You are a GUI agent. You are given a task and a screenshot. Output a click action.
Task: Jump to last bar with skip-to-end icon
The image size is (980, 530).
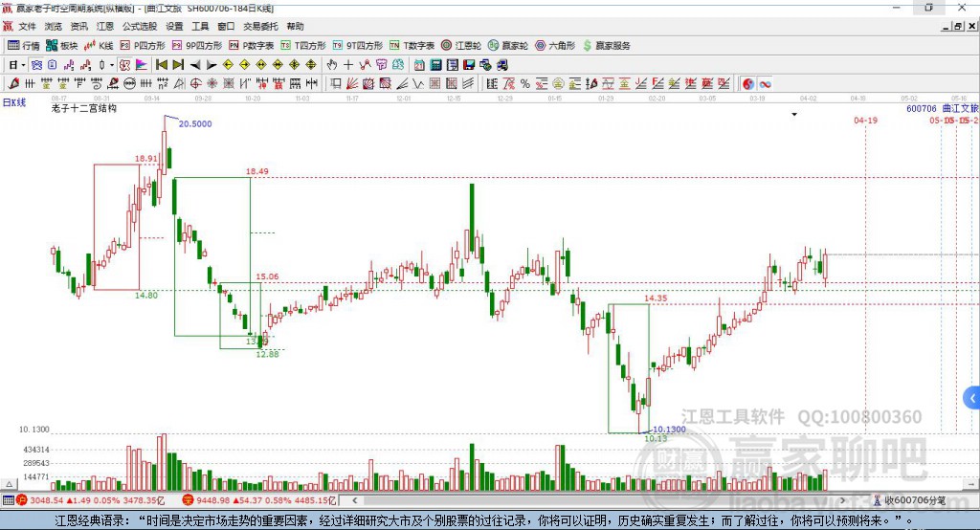(178, 65)
